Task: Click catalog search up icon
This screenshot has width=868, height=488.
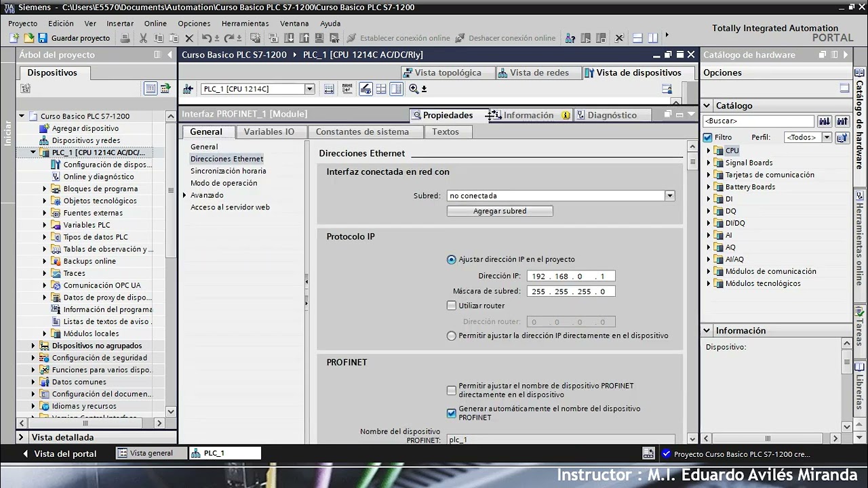Action: (842, 121)
